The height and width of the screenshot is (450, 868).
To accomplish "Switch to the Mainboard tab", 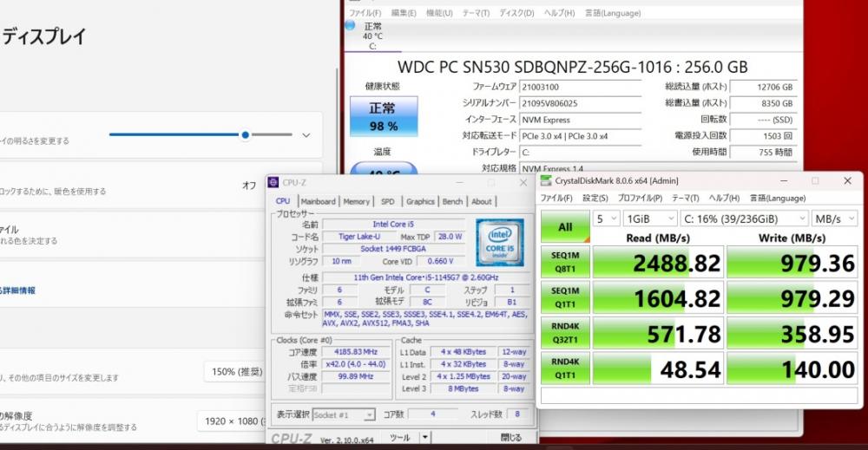I will (x=318, y=202).
